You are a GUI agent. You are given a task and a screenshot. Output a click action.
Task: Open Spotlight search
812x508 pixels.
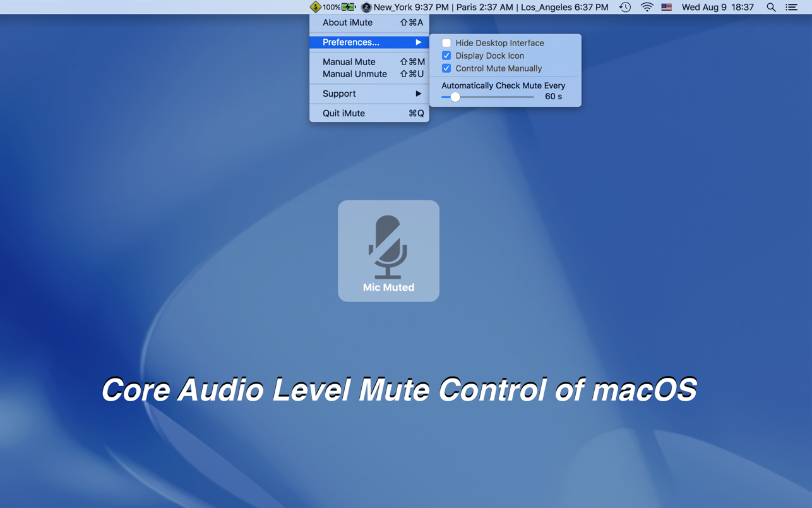(771, 7)
